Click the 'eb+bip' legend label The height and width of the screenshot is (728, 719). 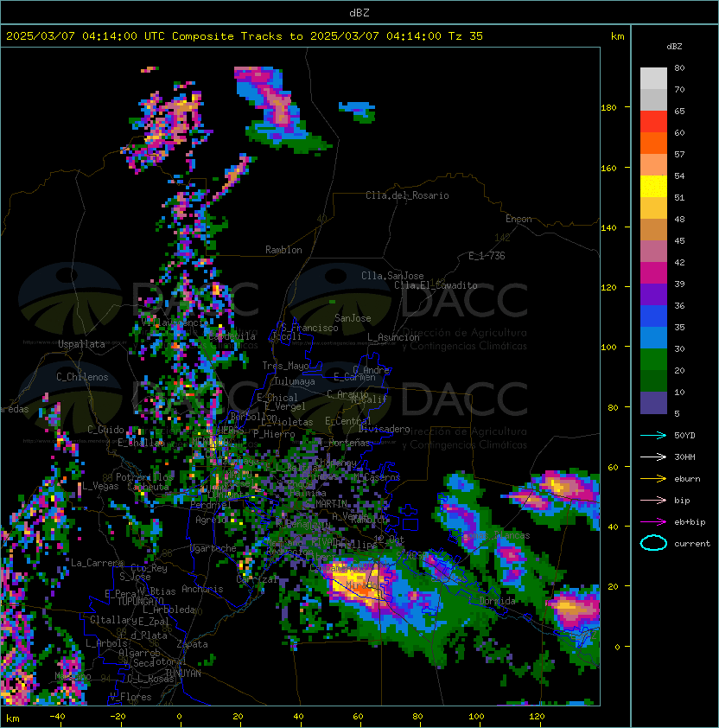[690, 522]
